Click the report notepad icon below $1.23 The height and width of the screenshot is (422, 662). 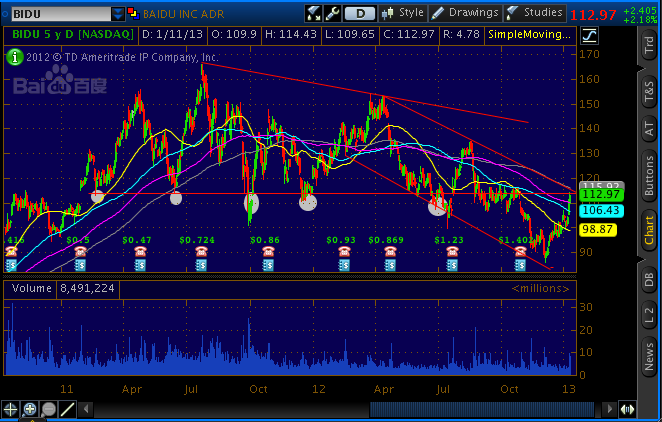click(452, 265)
